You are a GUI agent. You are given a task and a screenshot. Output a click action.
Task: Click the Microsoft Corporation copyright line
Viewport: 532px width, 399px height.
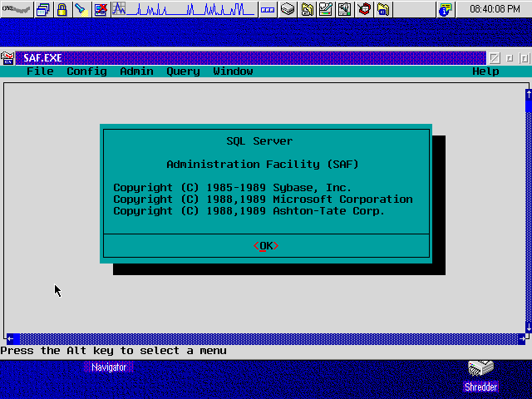click(263, 199)
